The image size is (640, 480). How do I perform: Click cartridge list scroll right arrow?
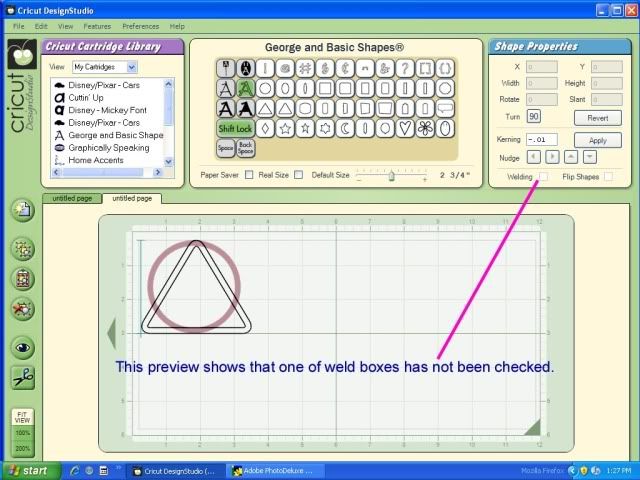coord(158,172)
